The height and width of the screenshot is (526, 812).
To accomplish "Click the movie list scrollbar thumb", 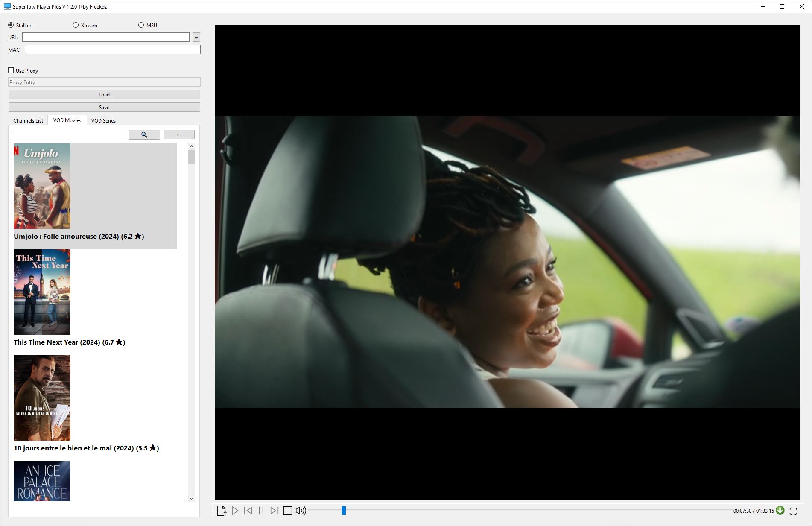I will [191, 157].
